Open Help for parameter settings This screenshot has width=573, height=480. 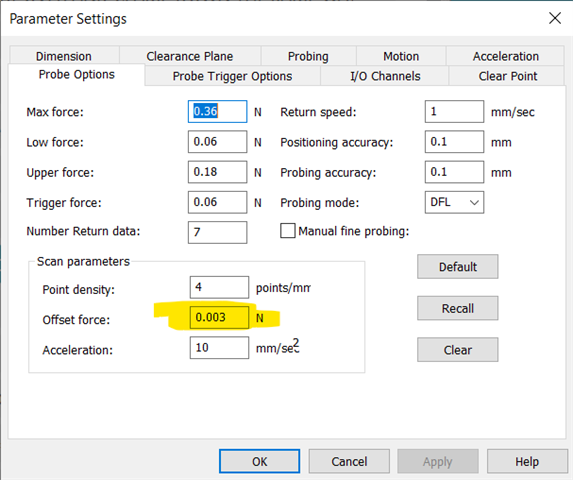[x=527, y=461]
